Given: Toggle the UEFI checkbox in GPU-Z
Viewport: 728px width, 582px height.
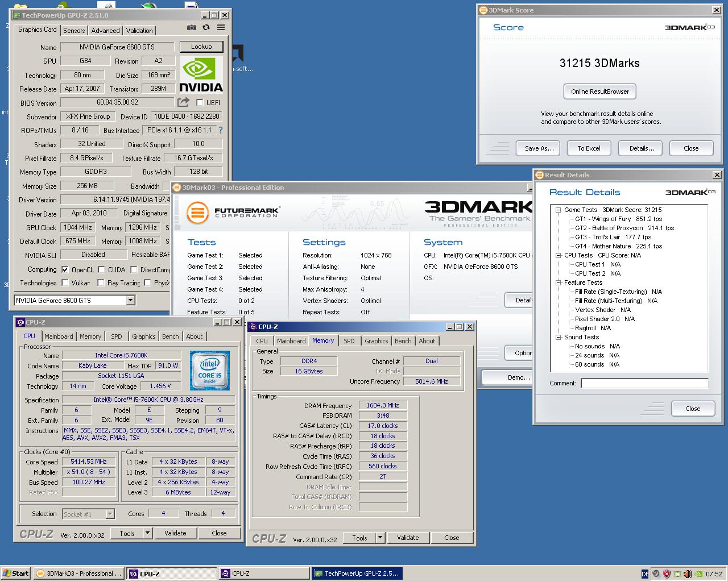Looking at the screenshot, I should pos(200,103).
